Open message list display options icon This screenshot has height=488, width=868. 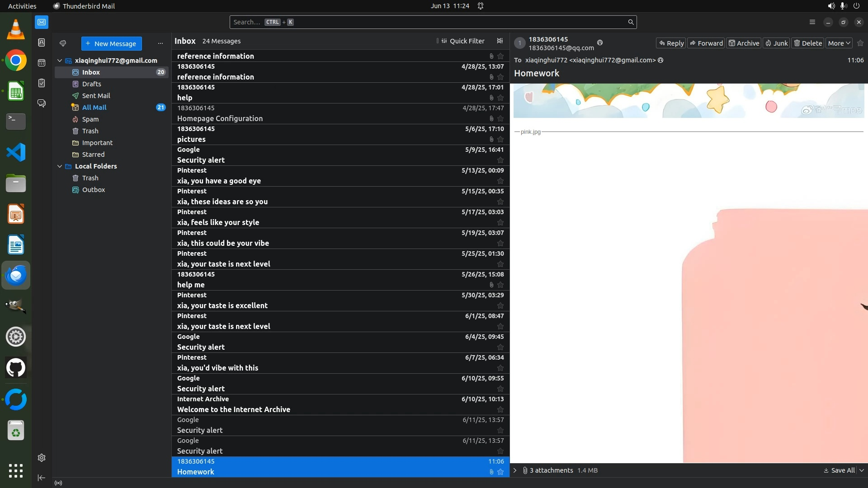point(500,41)
